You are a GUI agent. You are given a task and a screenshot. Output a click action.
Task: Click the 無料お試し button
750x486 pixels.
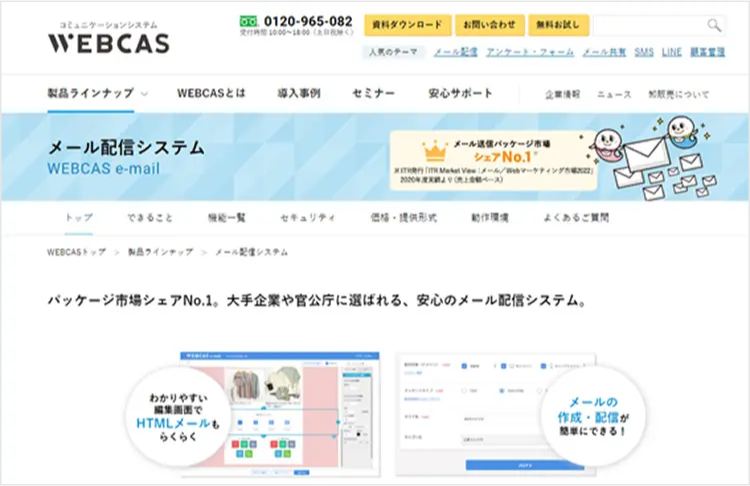[558, 25]
